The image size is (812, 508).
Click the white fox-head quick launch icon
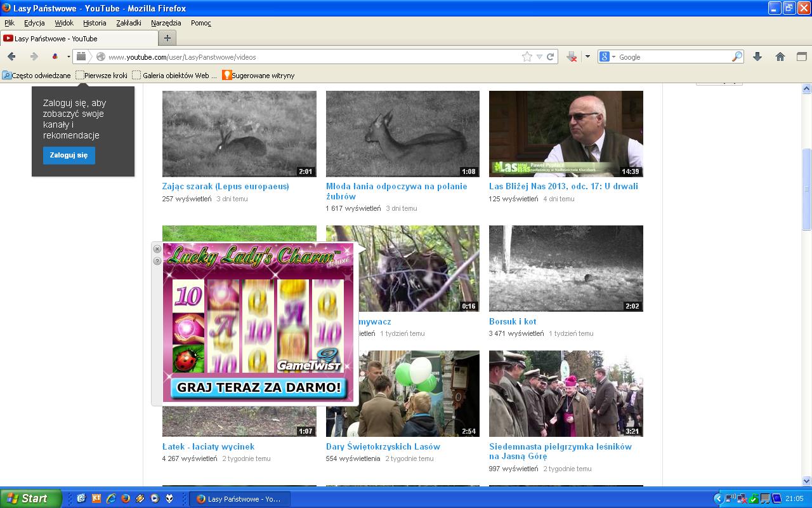tap(169, 498)
